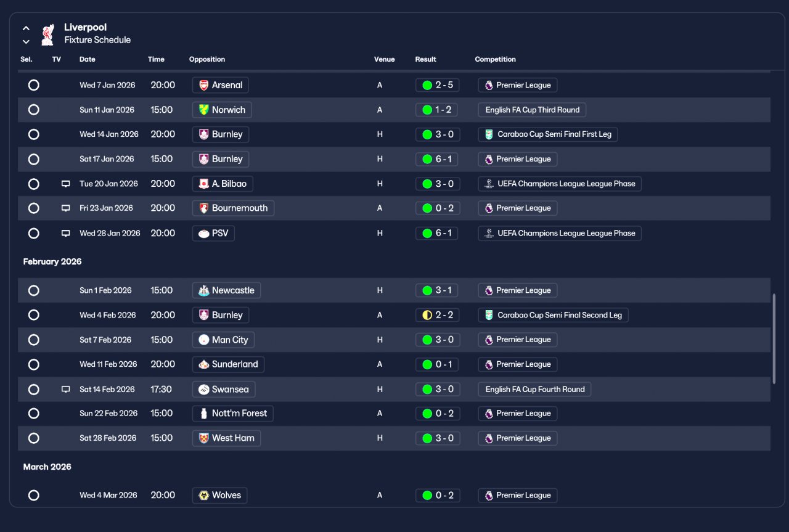
Task: Select the Wolves fixture radio button
Action: pyautogui.click(x=34, y=496)
